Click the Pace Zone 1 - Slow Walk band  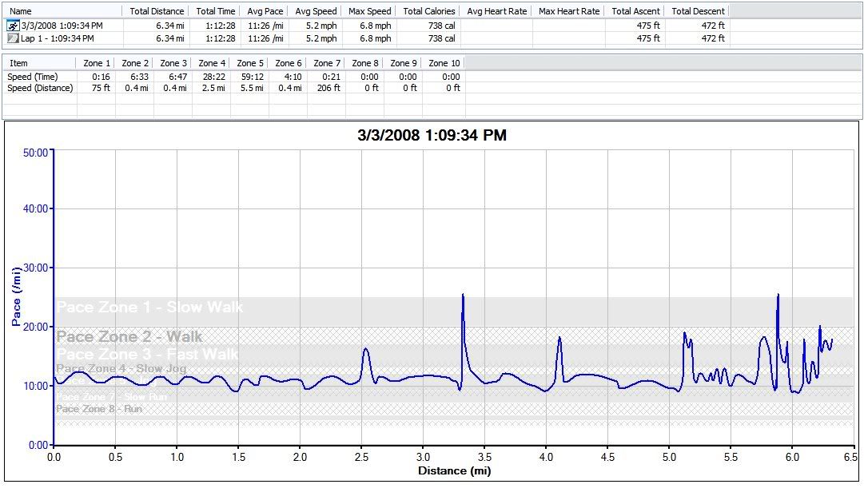click(149, 308)
